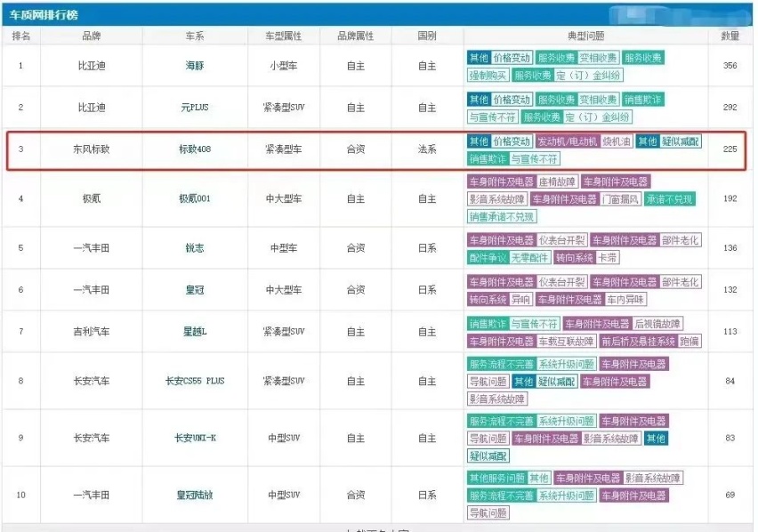This screenshot has height=532, width=758.
Task: Select the 发动机/电动机 problem tag
Action: [x=568, y=141]
